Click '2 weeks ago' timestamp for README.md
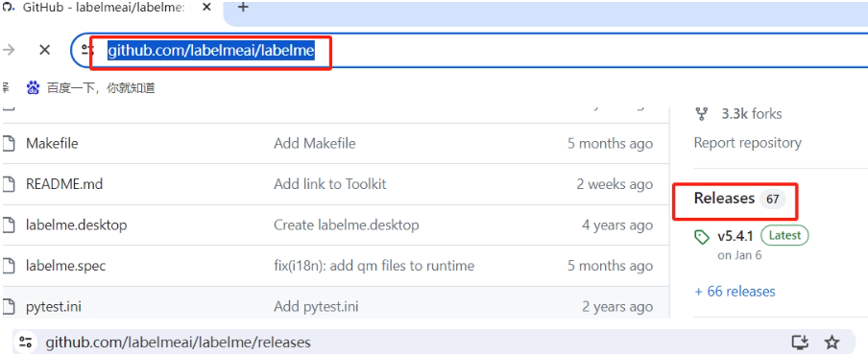Viewport: 868px width, 354px height. coord(615,184)
